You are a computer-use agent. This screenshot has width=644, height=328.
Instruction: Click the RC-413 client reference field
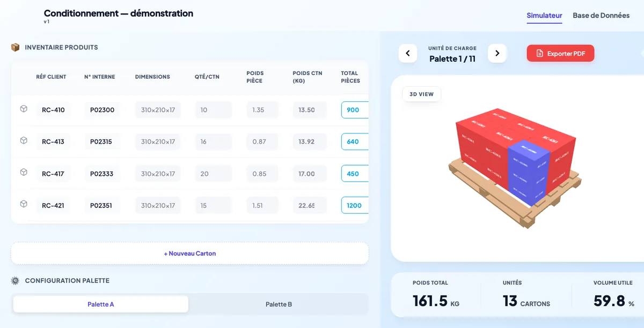pos(53,141)
